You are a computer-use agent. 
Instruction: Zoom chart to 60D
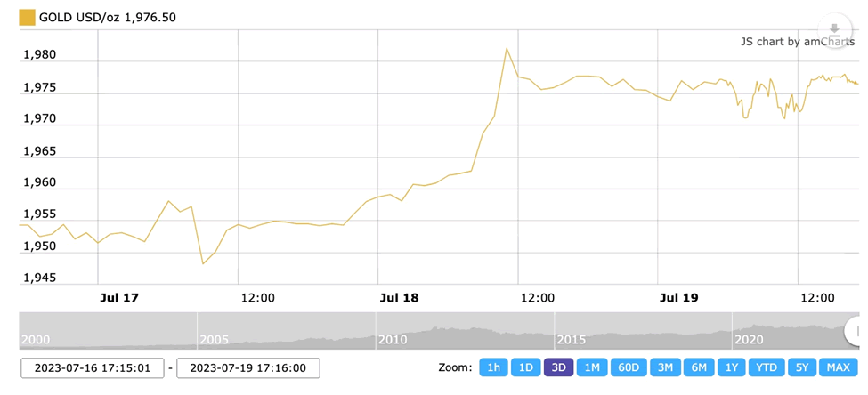pyautogui.click(x=629, y=367)
